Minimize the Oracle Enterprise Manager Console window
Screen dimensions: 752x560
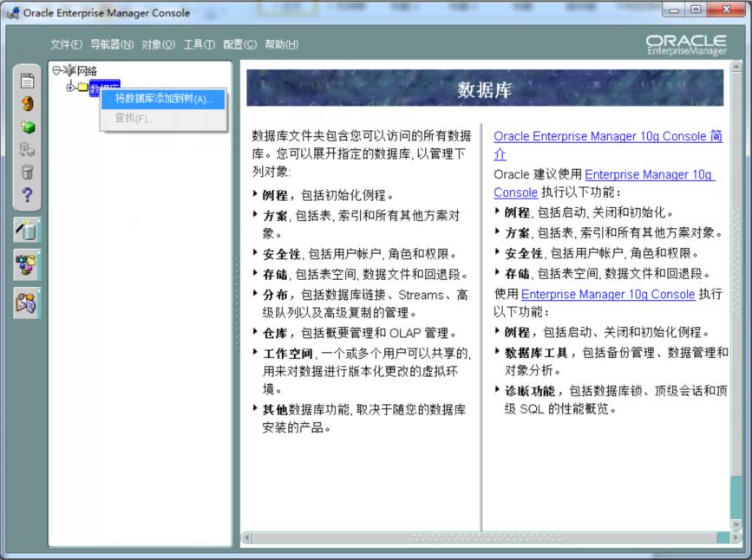(x=674, y=10)
